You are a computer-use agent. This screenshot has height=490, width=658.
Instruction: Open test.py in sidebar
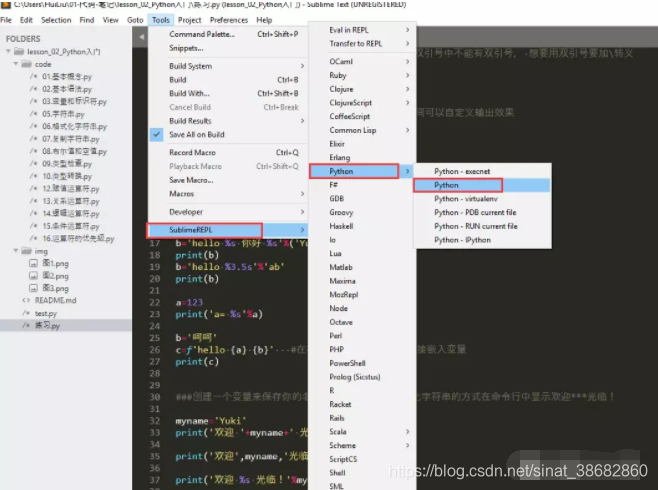tap(45, 313)
